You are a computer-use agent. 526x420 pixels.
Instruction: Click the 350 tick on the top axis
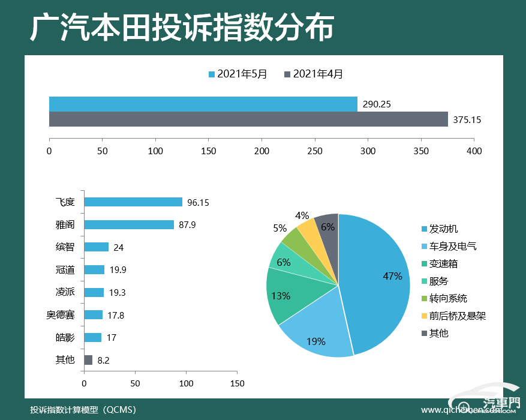click(x=421, y=151)
